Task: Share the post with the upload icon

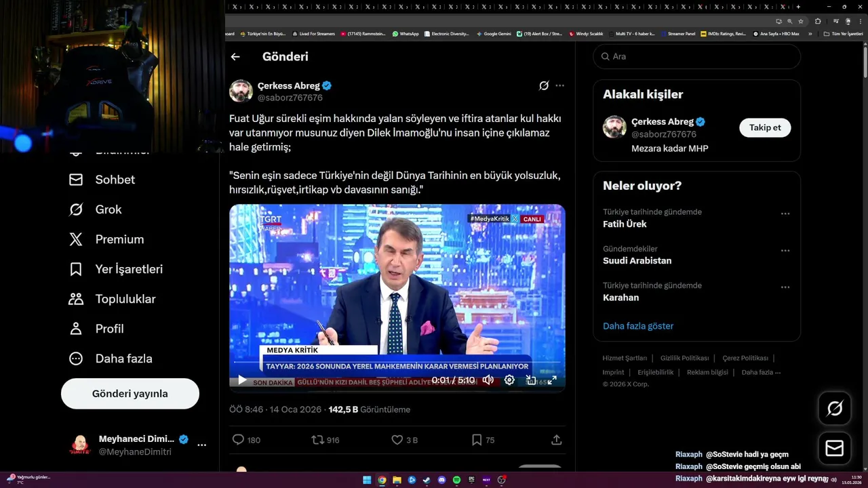Action: click(557, 440)
